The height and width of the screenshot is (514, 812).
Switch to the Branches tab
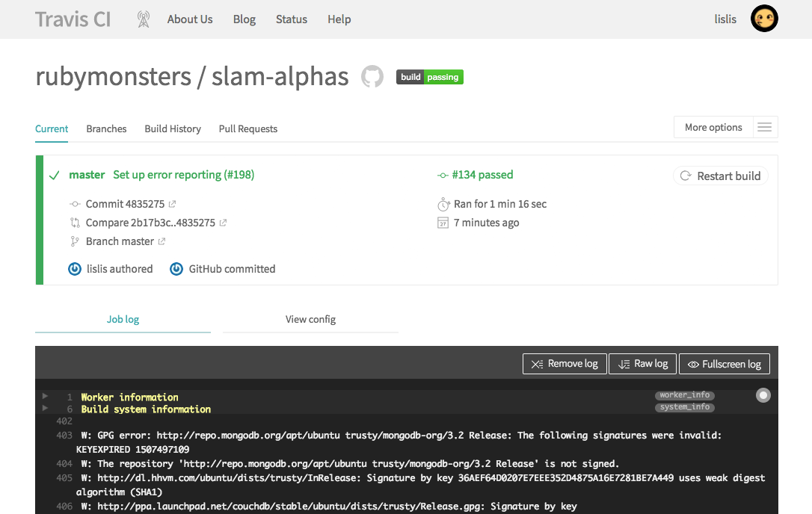coord(106,129)
